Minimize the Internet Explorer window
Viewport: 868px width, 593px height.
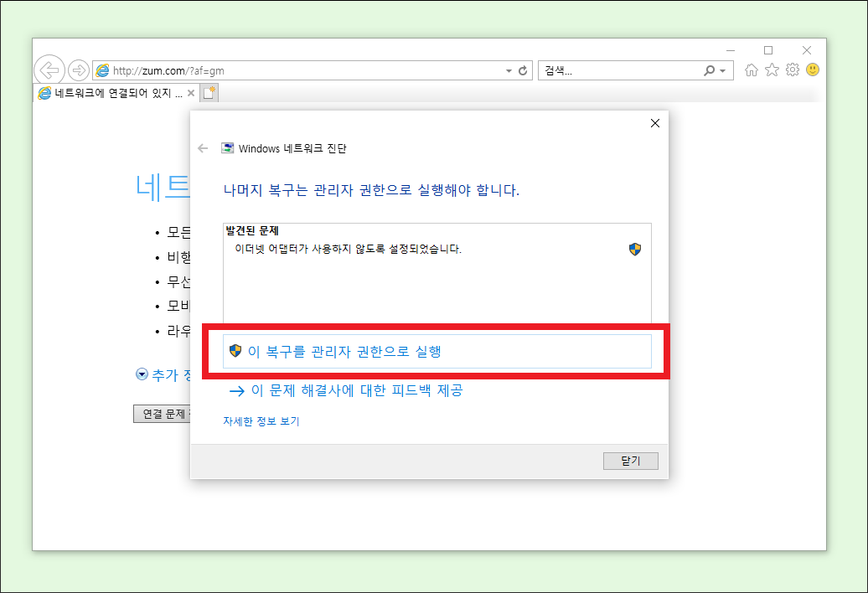point(731,50)
